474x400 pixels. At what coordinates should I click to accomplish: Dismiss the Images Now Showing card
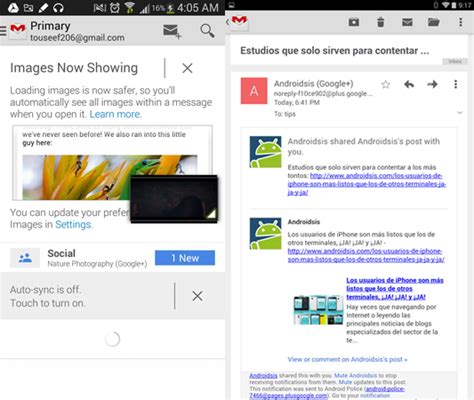(x=187, y=68)
